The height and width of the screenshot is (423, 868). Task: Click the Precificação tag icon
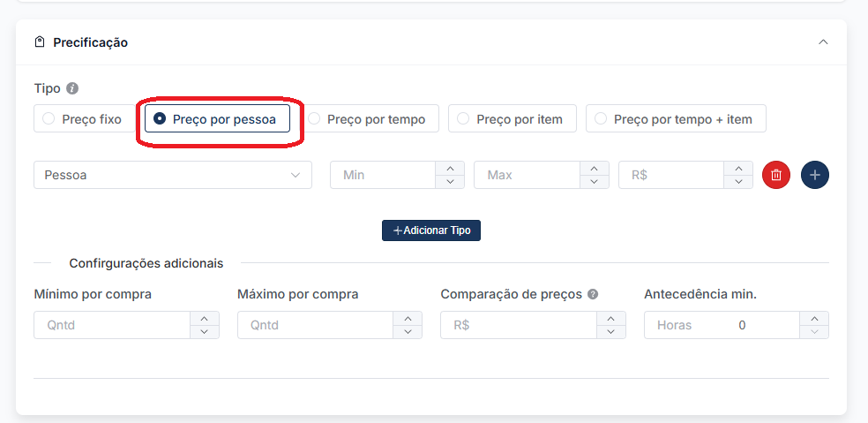coord(40,42)
